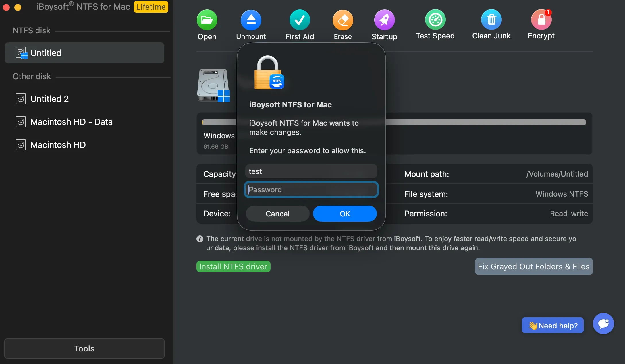The height and width of the screenshot is (364, 625).
Task: Click the Untitled NTFS disk icon in sidebar
Action: (x=21, y=53)
